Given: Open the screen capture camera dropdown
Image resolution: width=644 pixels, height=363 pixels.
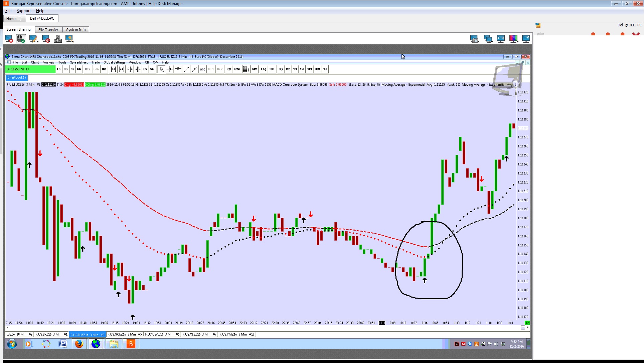Looking at the screenshot, I should click(x=475, y=39).
